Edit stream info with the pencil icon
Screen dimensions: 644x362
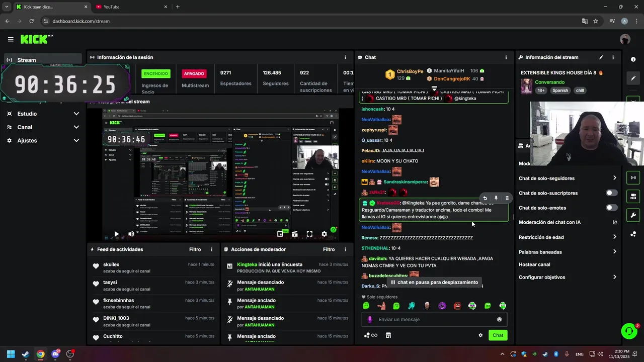point(601,57)
